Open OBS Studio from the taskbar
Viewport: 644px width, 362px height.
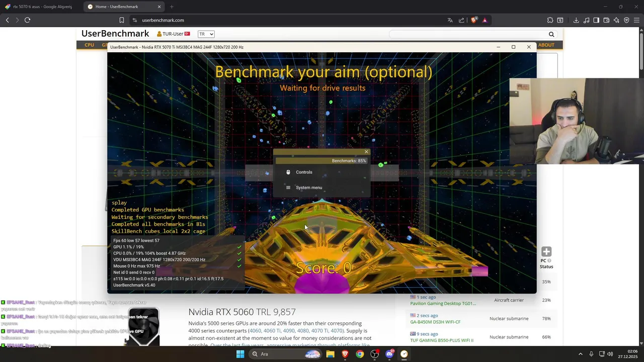pyautogui.click(x=374, y=354)
